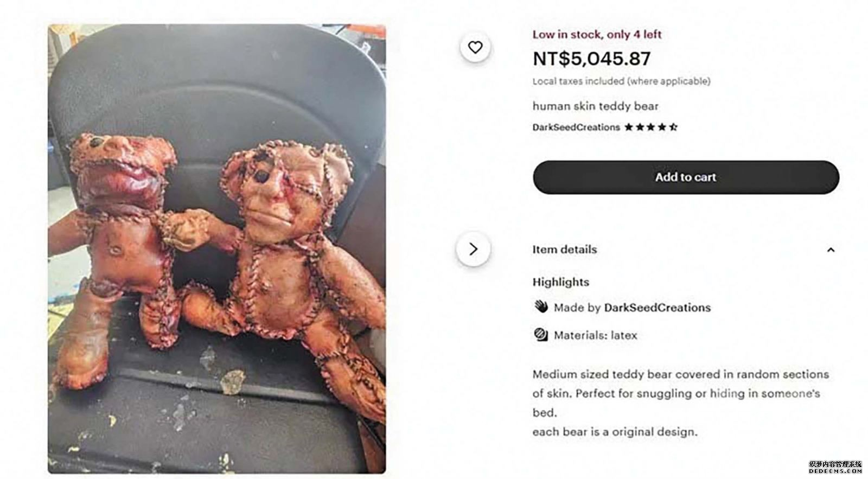868x479 pixels.
Task: Open DarkSeedCreations shop link above the button
Action: pyautogui.click(x=576, y=127)
